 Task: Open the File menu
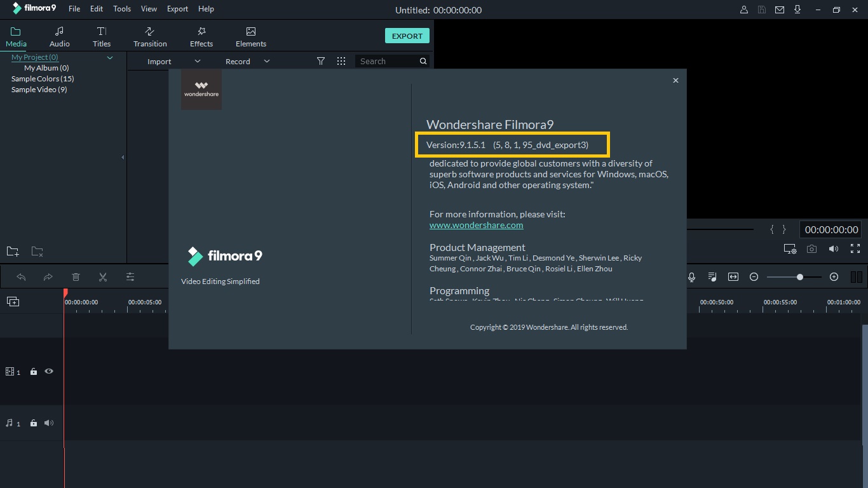point(74,9)
